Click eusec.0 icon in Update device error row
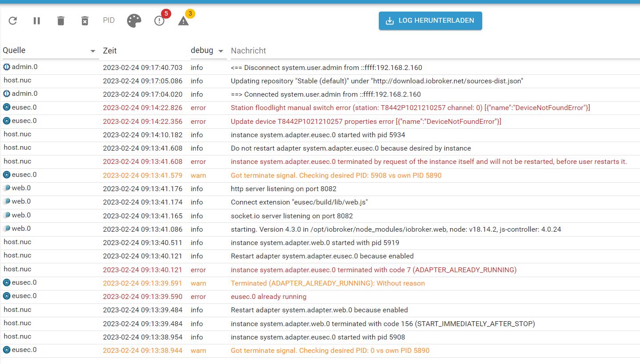640x364 pixels. coord(7,121)
